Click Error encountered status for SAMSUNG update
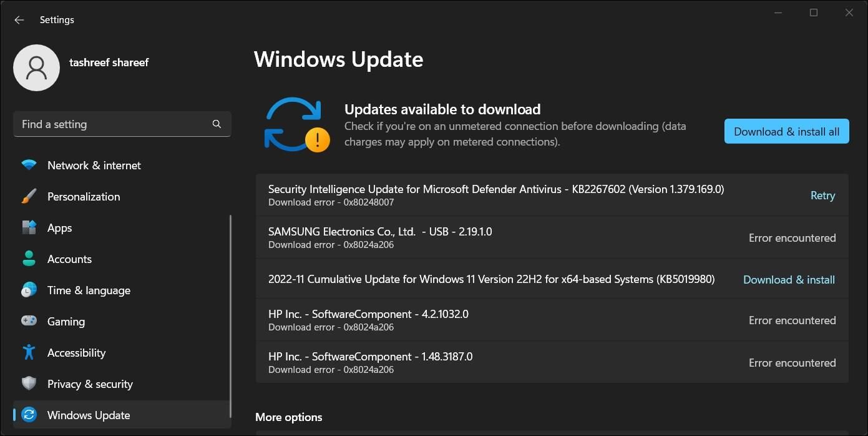 792,238
